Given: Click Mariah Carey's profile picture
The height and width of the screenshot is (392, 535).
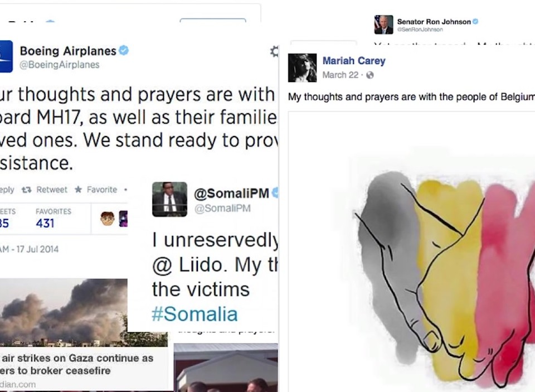Looking at the screenshot, I should pyautogui.click(x=302, y=68).
